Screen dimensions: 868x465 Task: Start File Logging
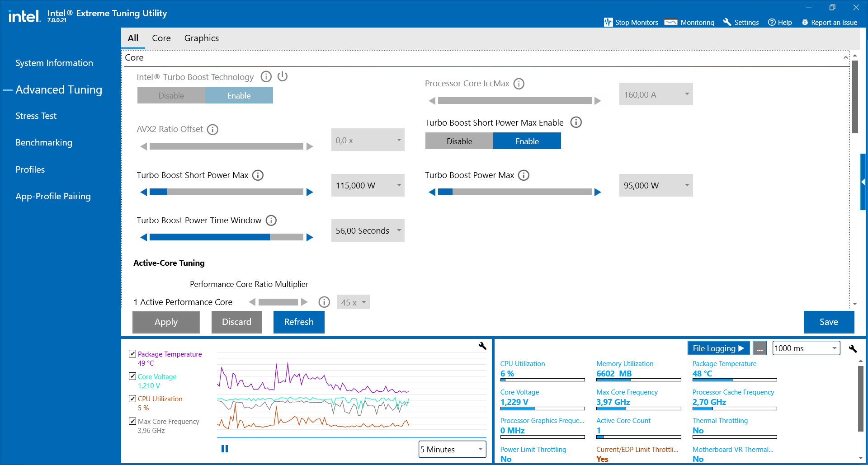point(718,348)
